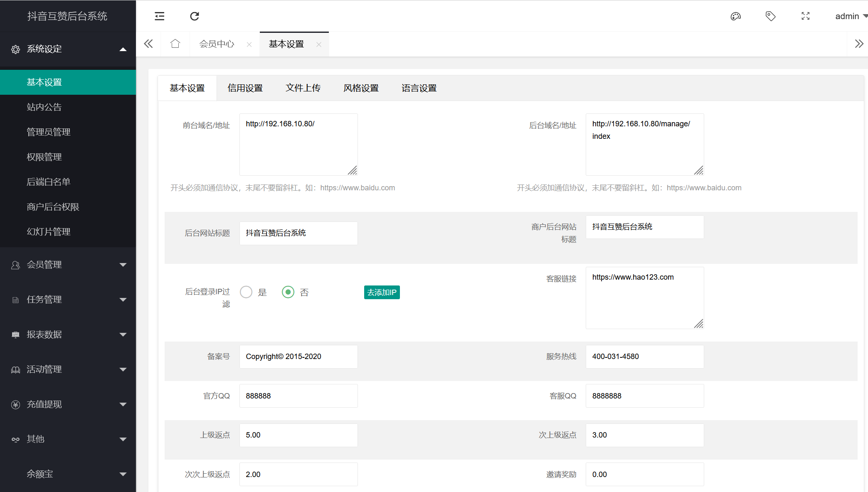
Task: Click the 次上级返点 input field
Action: coord(645,435)
